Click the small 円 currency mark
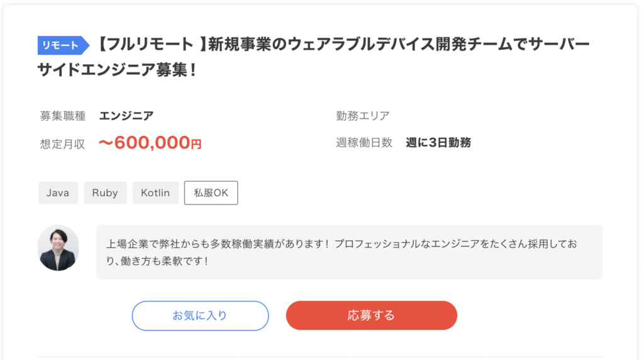This screenshot has width=644, height=360. coord(196,145)
